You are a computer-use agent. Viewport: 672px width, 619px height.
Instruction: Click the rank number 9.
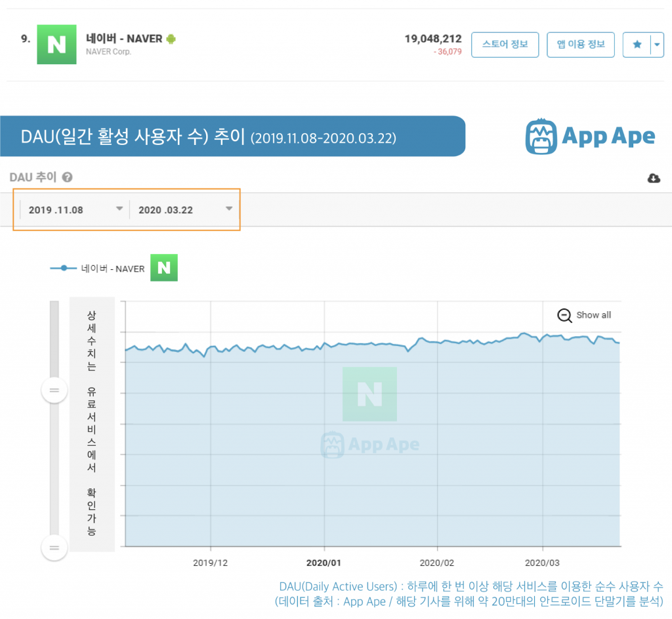tap(26, 39)
